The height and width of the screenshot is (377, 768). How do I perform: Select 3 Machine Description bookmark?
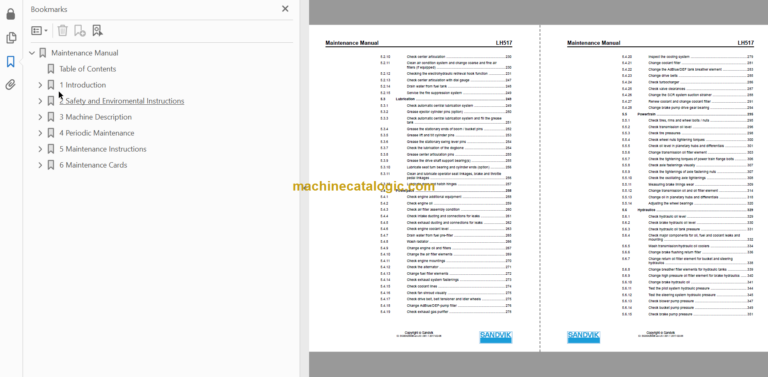[96, 117]
